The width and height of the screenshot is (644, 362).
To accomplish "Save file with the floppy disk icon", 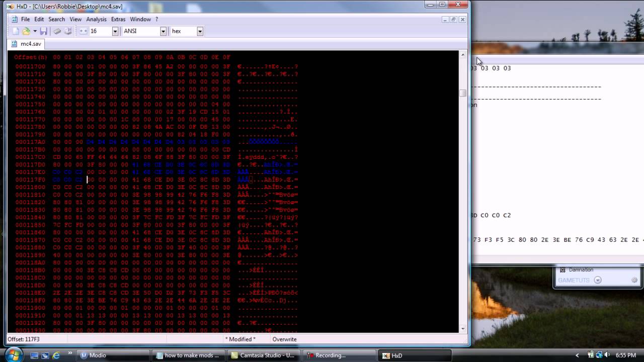I will point(44,31).
